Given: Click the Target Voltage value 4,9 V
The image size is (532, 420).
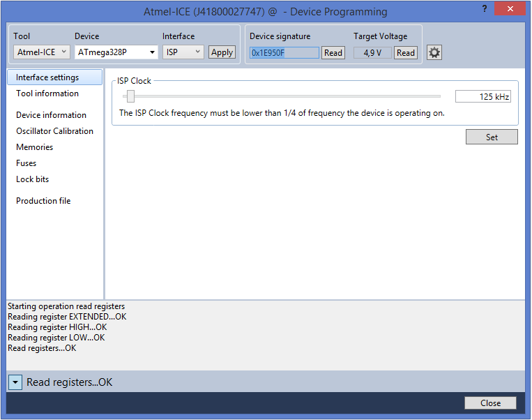Looking at the screenshot, I should point(372,53).
